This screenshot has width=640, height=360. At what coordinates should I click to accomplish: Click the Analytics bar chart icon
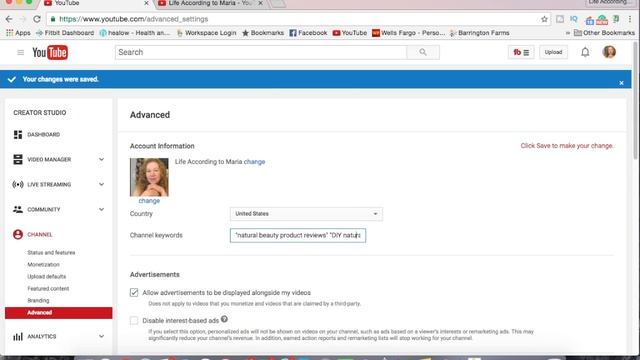(18, 336)
